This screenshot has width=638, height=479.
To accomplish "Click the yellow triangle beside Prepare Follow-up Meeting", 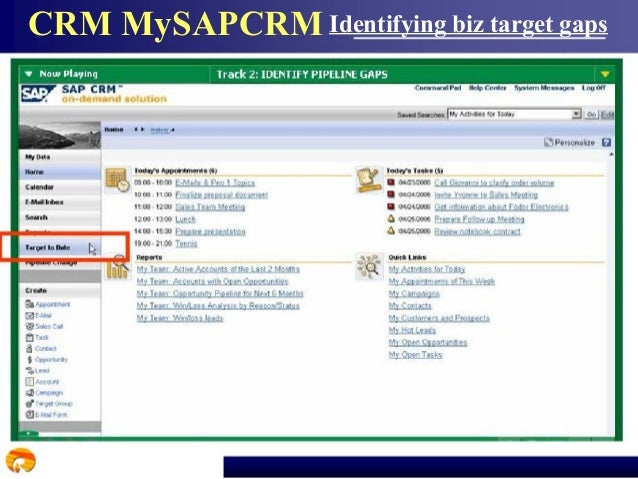I will pos(391,219).
